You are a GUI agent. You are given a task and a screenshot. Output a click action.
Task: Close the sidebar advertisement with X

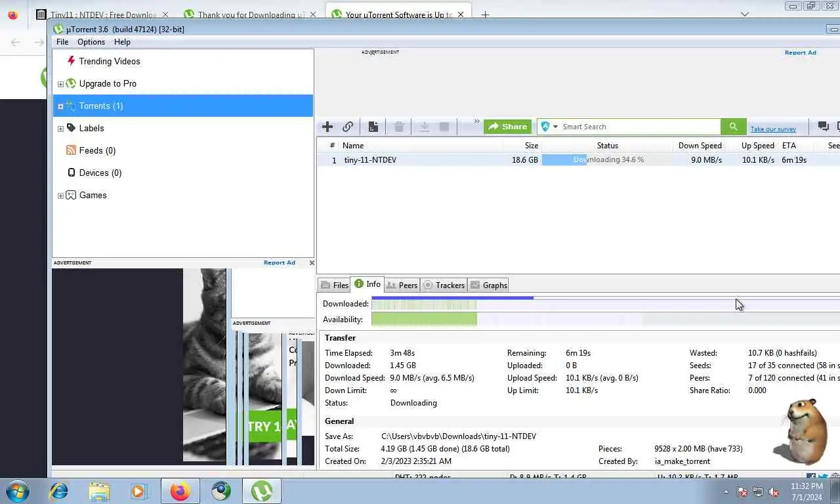click(x=311, y=262)
